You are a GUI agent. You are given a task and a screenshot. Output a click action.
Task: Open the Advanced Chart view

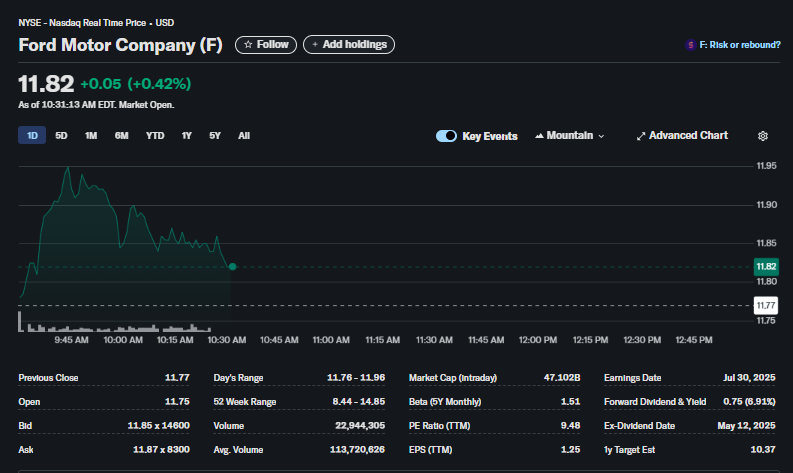point(682,136)
